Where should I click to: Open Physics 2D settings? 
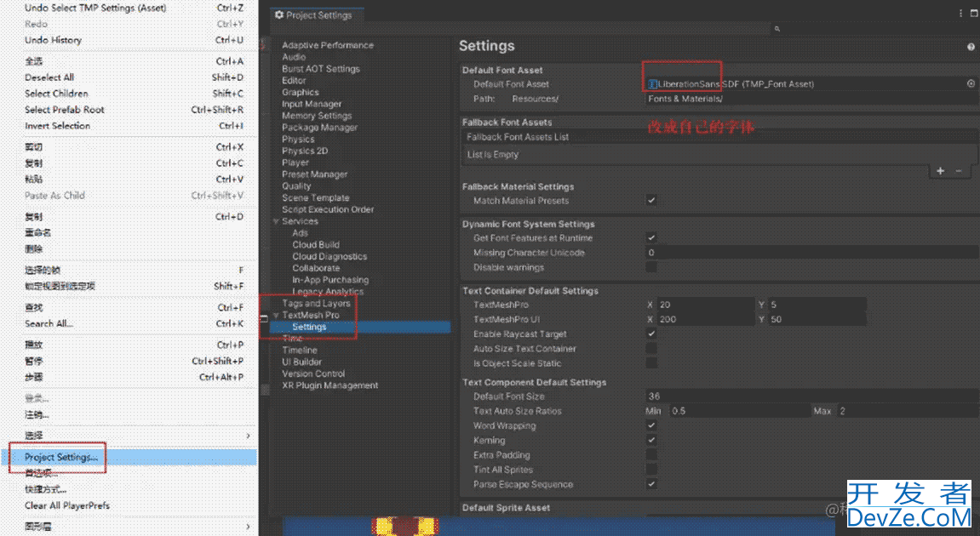point(304,151)
